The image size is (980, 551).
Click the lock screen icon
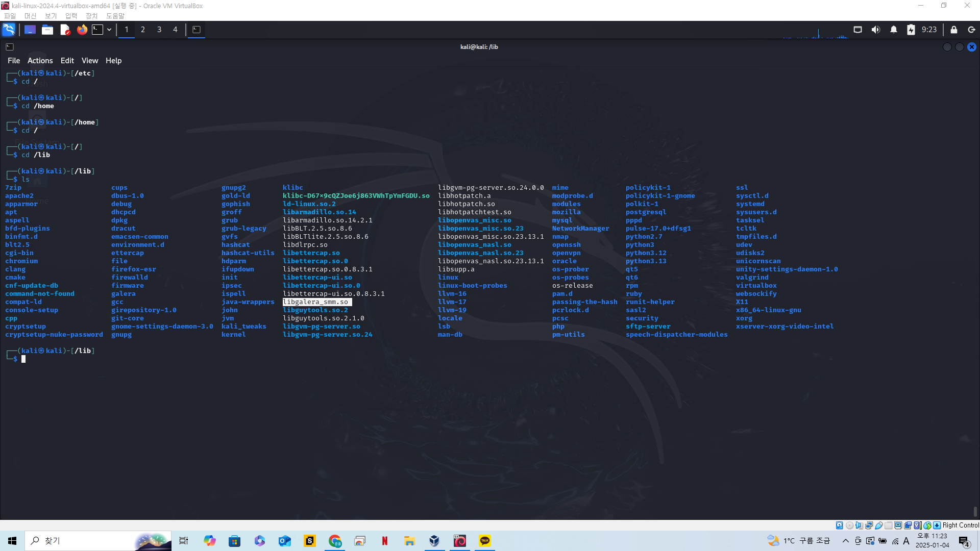click(953, 30)
